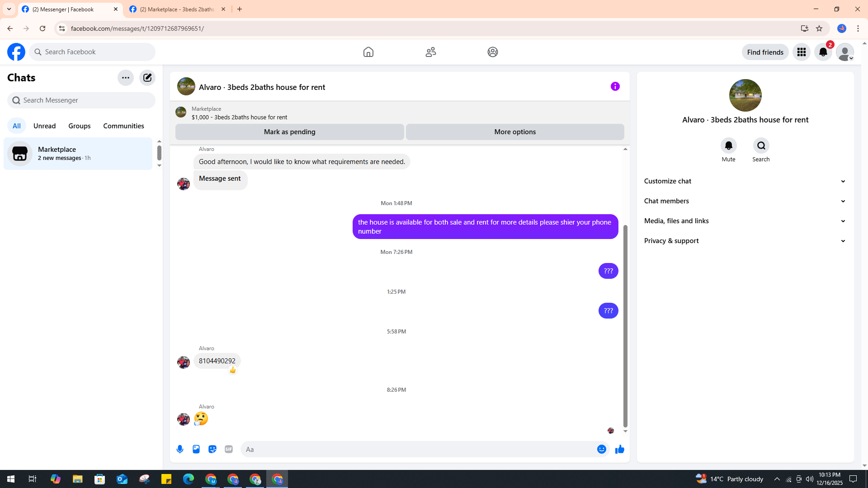Click the Search Messenger field
This screenshot has height=488, width=868.
point(81,100)
